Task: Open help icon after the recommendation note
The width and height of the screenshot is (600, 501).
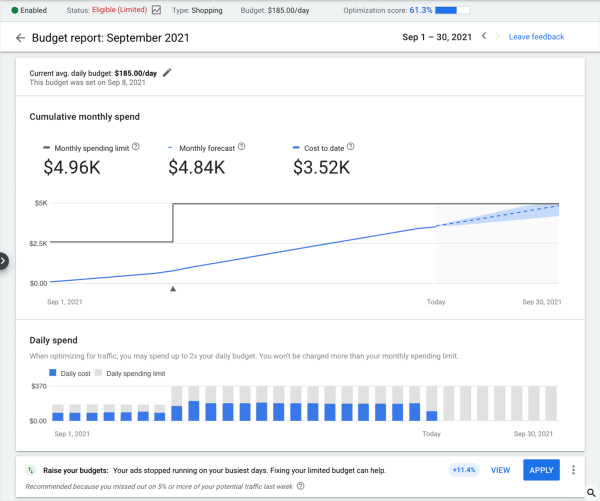Action: tap(299, 486)
